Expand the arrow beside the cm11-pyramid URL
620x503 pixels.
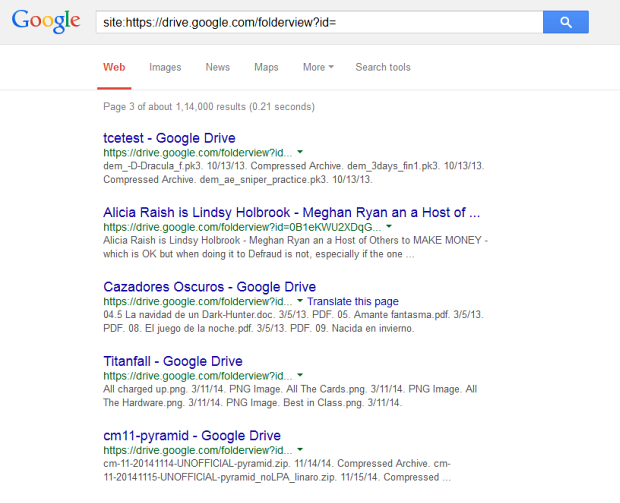point(300,450)
